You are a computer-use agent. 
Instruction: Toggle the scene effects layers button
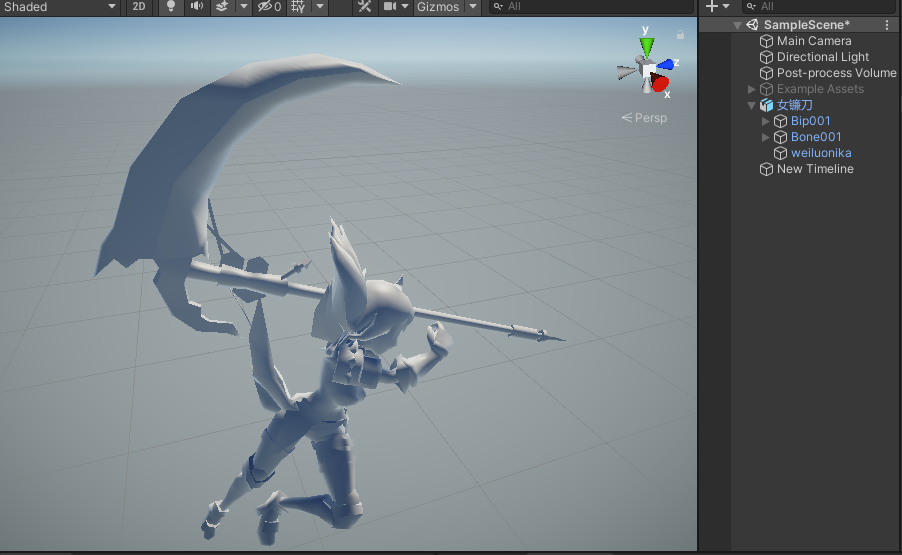222,7
